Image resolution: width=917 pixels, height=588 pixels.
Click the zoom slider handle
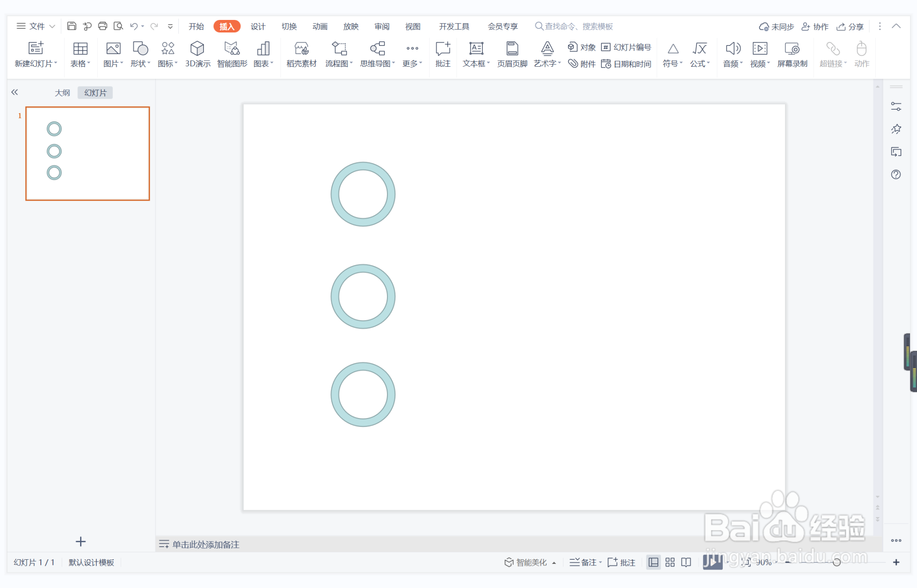tap(836, 562)
